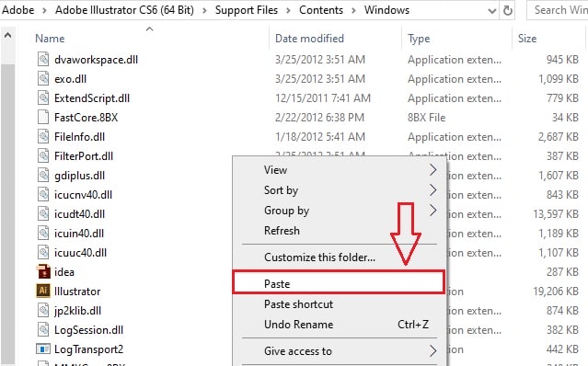This screenshot has width=588, height=366.
Task: Click the Search Windows input field
Action: tap(558, 10)
